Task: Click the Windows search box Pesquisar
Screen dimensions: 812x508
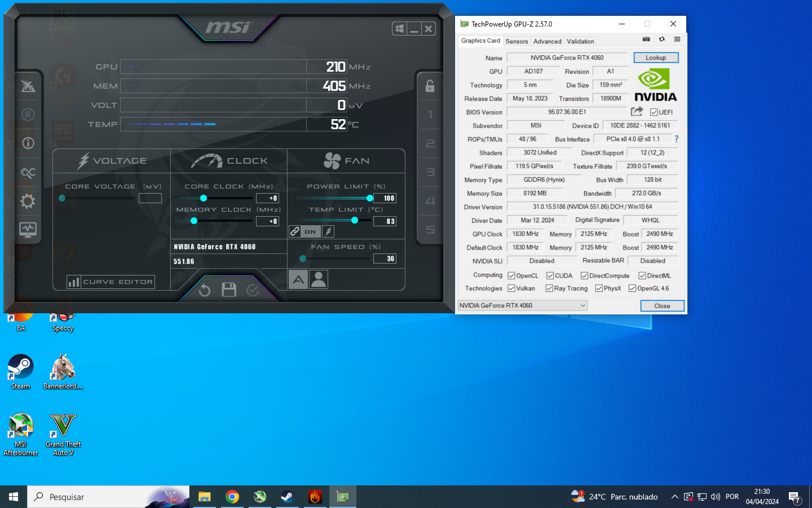Action: point(108,497)
